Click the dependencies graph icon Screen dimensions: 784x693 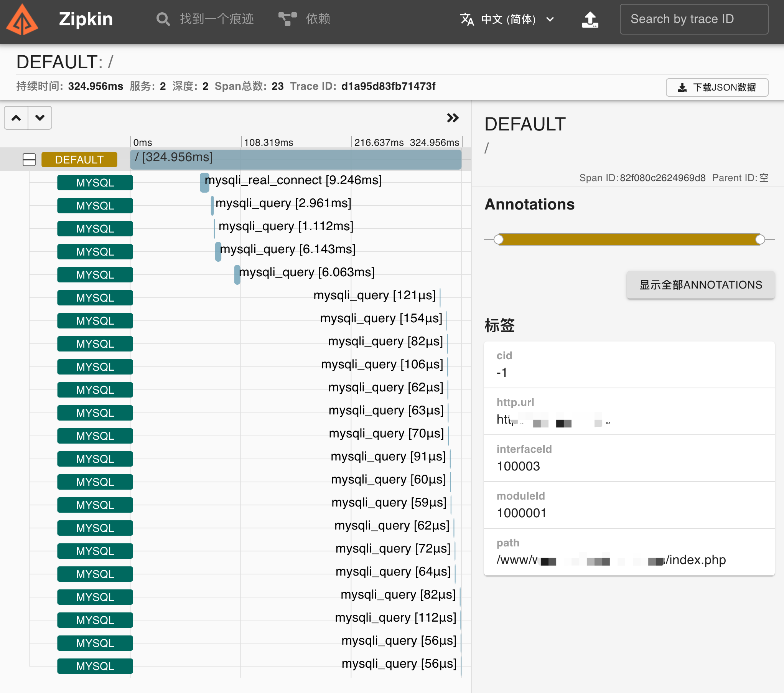(x=287, y=19)
